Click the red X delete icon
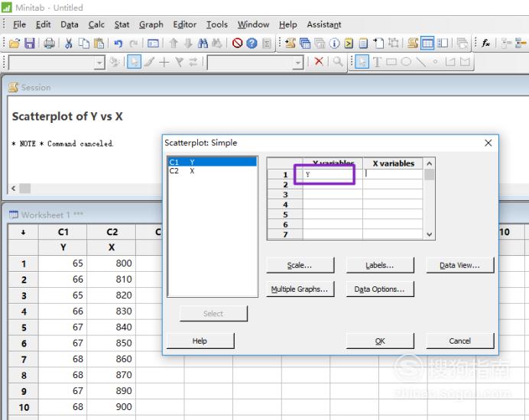The width and height of the screenshot is (529, 420). [319, 62]
